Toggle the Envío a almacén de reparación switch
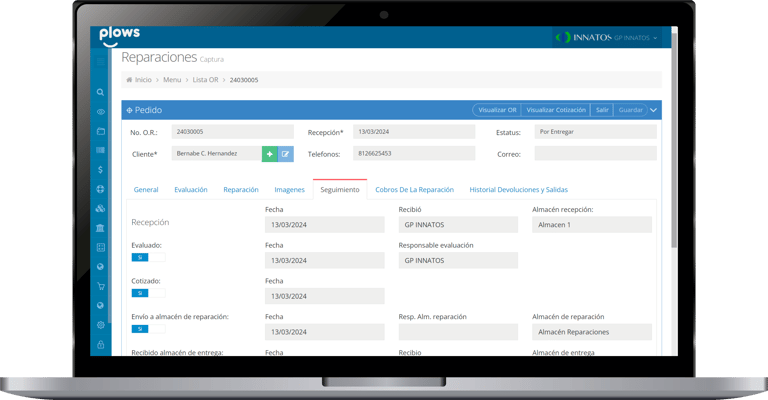This screenshot has height=400, width=768. pos(148,329)
